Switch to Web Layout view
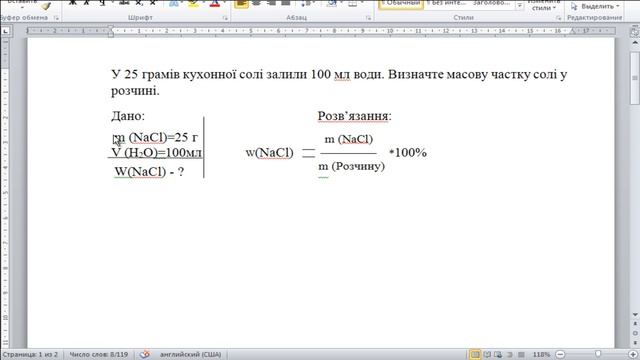The image size is (640, 360). [498, 354]
